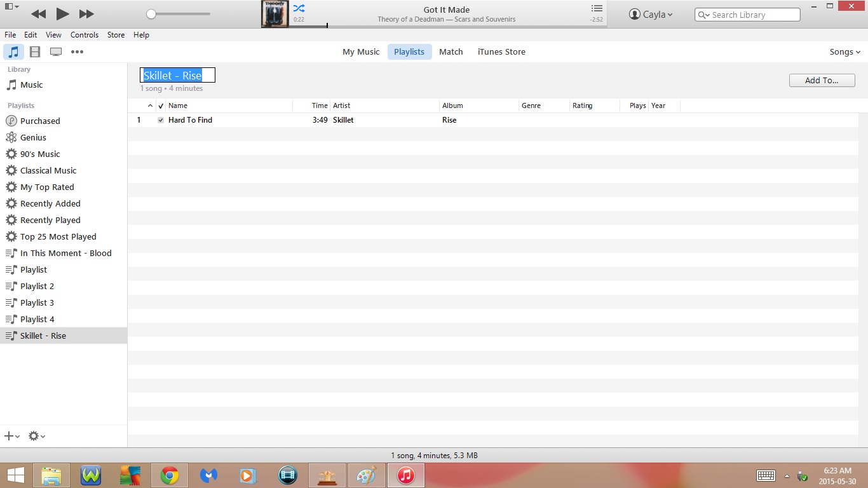Go to the iTunes Store tab
Image resolution: width=868 pixels, height=488 pixels.
501,52
